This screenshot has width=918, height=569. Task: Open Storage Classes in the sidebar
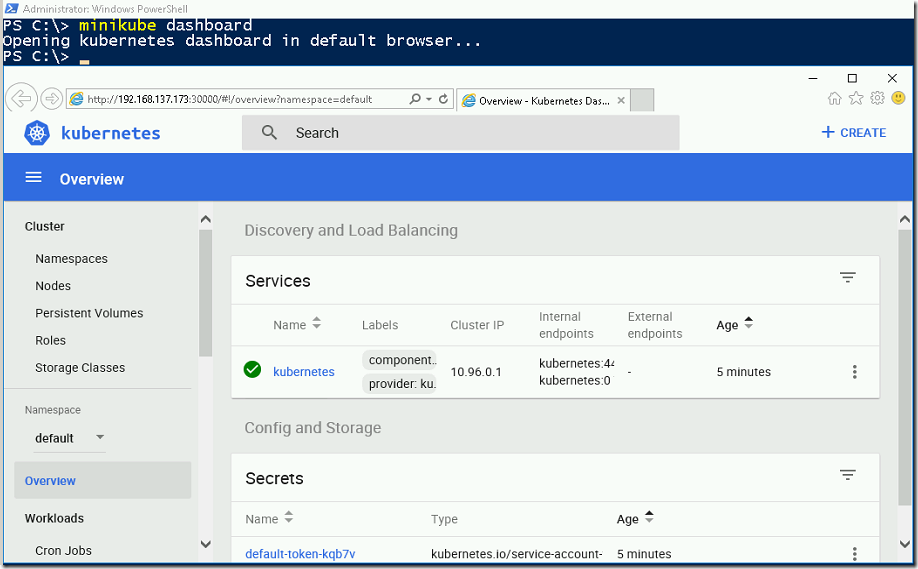click(x=80, y=368)
